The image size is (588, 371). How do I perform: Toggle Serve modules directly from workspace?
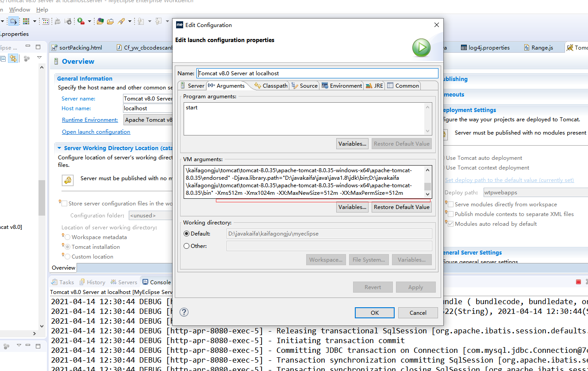point(450,205)
